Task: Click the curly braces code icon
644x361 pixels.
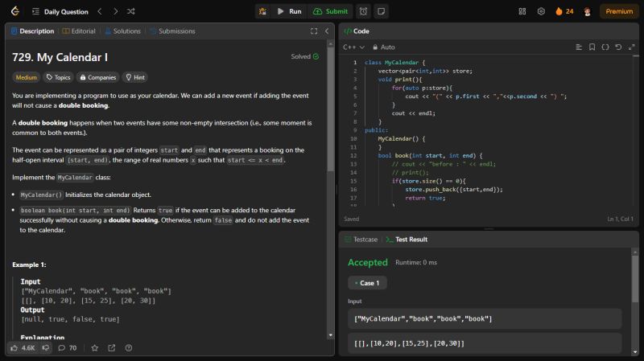Action: [605, 47]
